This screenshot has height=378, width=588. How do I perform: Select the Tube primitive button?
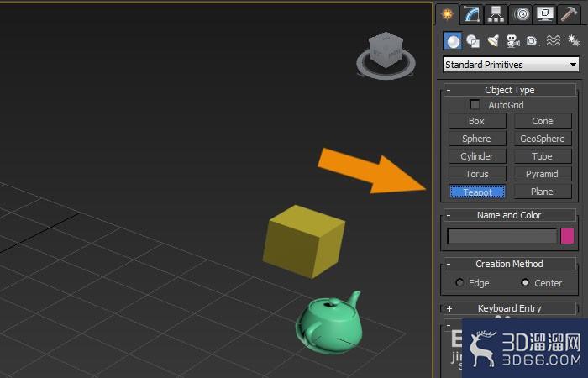(543, 156)
